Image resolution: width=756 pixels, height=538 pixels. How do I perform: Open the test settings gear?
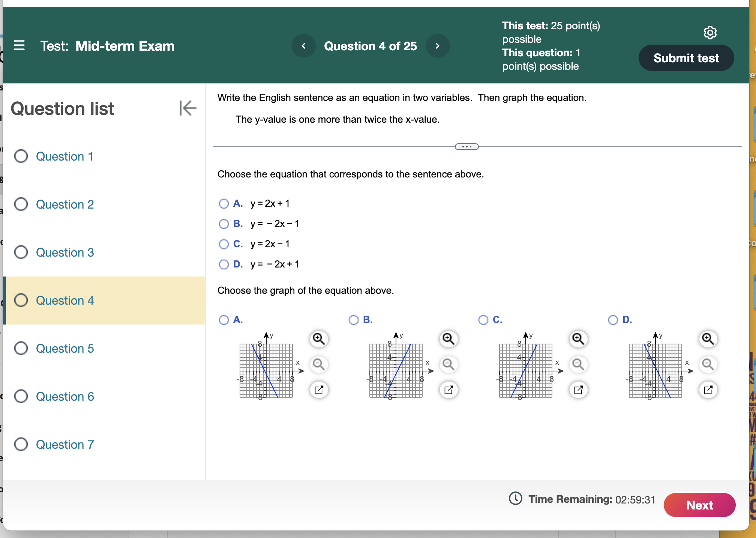coord(711,33)
